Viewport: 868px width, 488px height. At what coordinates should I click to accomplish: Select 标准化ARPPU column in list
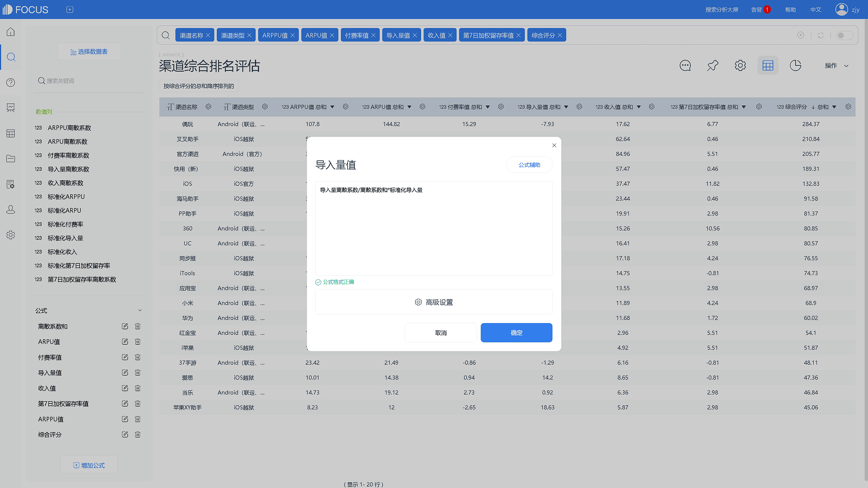(x=66, y=197)
